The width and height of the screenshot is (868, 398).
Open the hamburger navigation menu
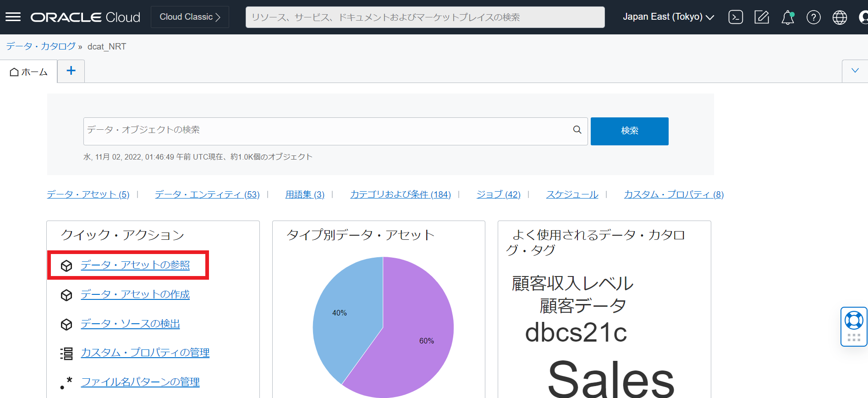[13, 17]
